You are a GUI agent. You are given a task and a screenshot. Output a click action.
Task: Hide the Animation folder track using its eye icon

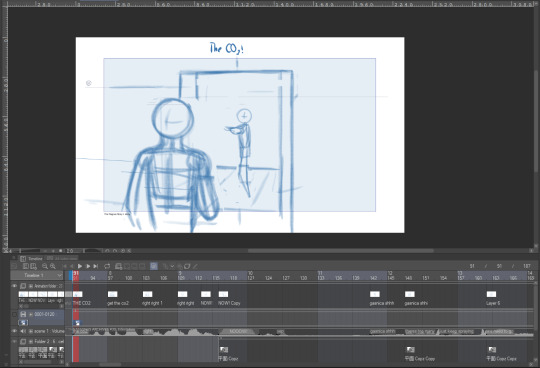pos(14,286)
